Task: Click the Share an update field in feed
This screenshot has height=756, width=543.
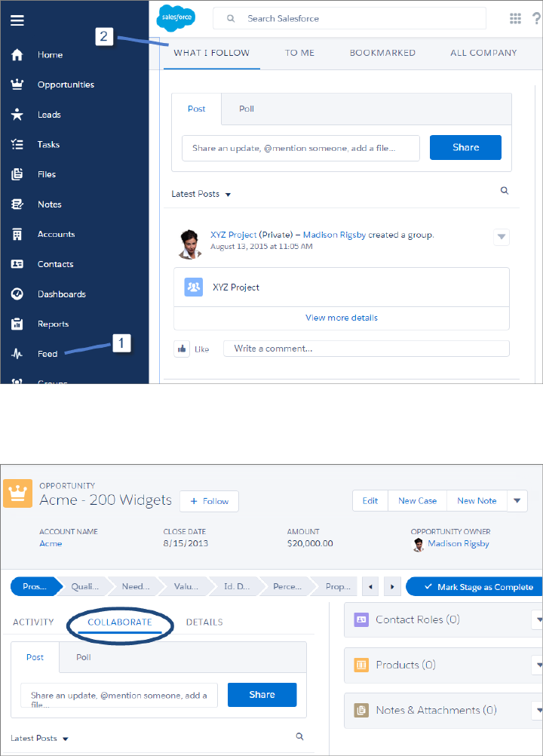Action: 301,148
